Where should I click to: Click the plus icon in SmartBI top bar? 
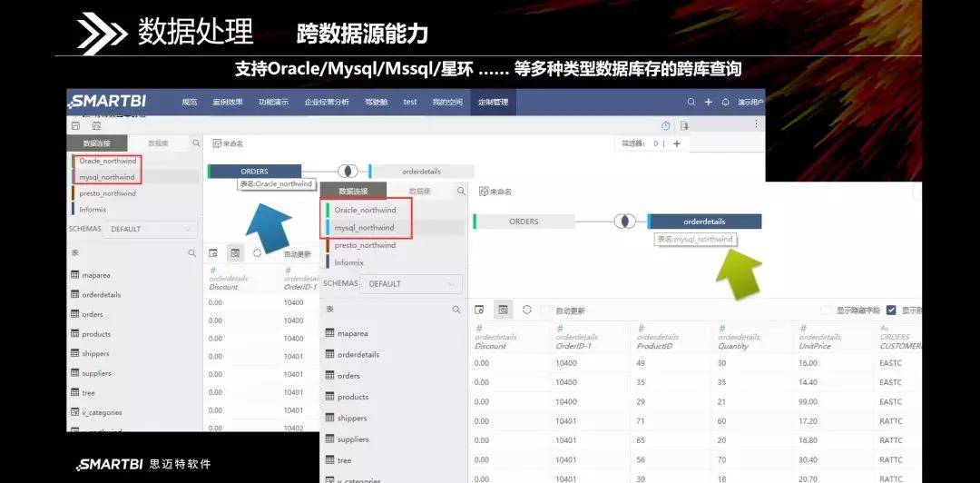(x=708, y=102)
